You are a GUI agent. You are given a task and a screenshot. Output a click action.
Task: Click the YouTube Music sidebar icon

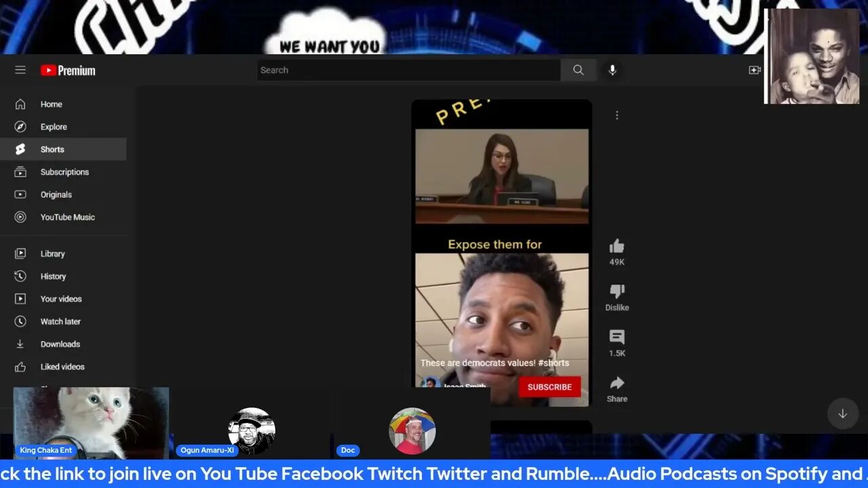pos(20,217)
